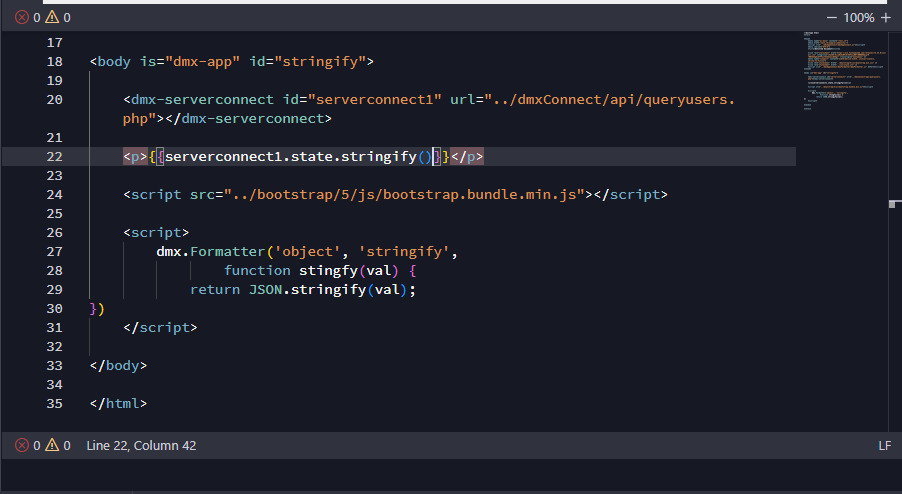Click the closing </script> tag on line 31
This screenshot has height=494, width=902.
click(160, 327)
